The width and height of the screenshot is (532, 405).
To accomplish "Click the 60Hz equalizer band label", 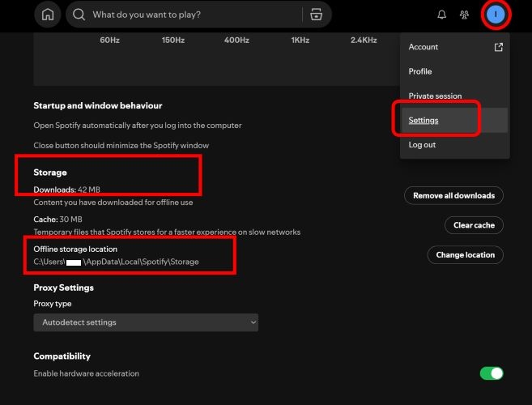I will [x=109, y=40].
